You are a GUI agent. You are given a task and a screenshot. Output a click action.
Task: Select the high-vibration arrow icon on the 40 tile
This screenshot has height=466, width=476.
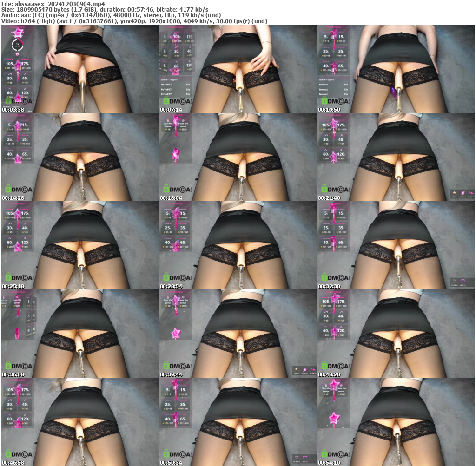25,75
